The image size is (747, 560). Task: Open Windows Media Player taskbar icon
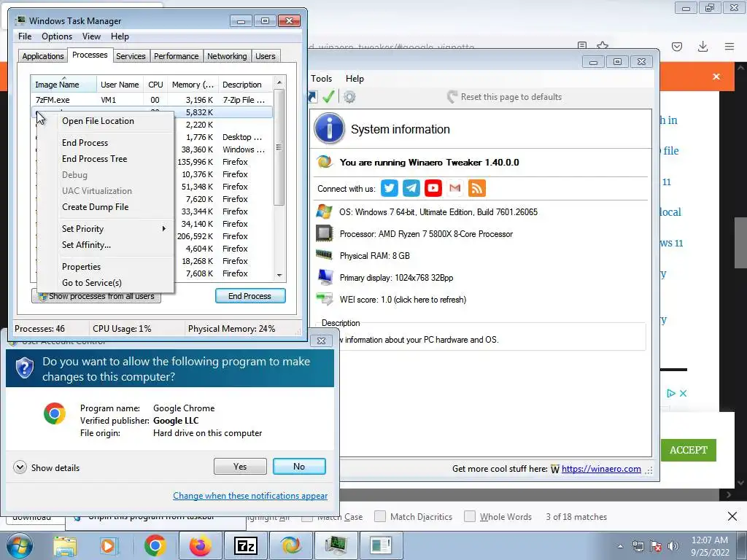[108, 545]
